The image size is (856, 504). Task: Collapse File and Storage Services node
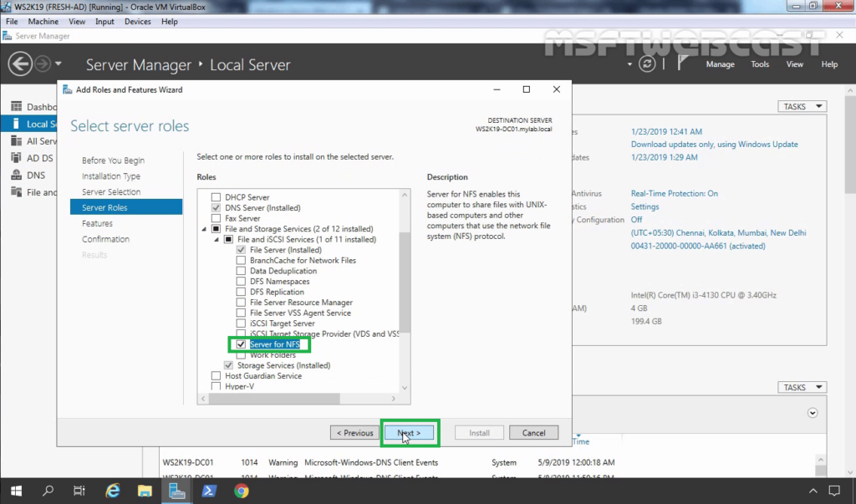coord(204,229)
